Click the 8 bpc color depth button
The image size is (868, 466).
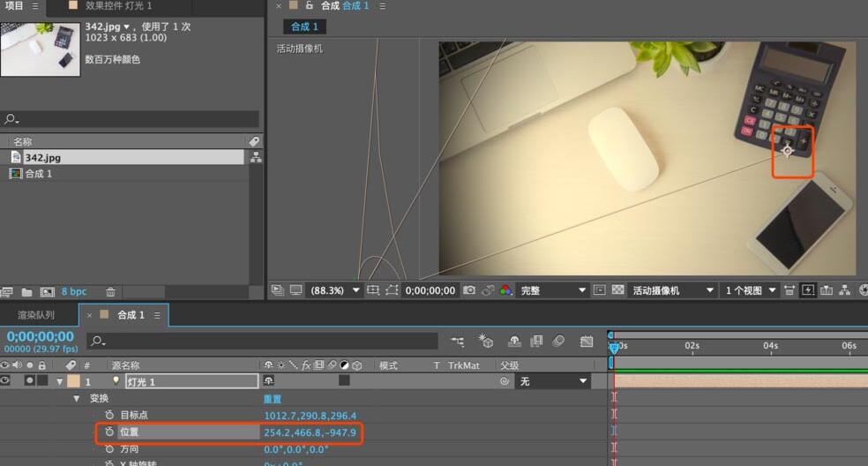73,291
